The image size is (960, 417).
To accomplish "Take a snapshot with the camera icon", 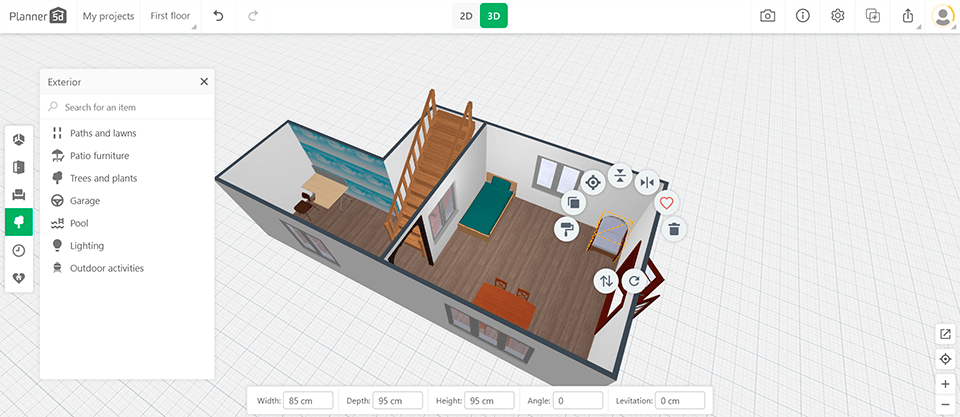I will click(767, 17).
